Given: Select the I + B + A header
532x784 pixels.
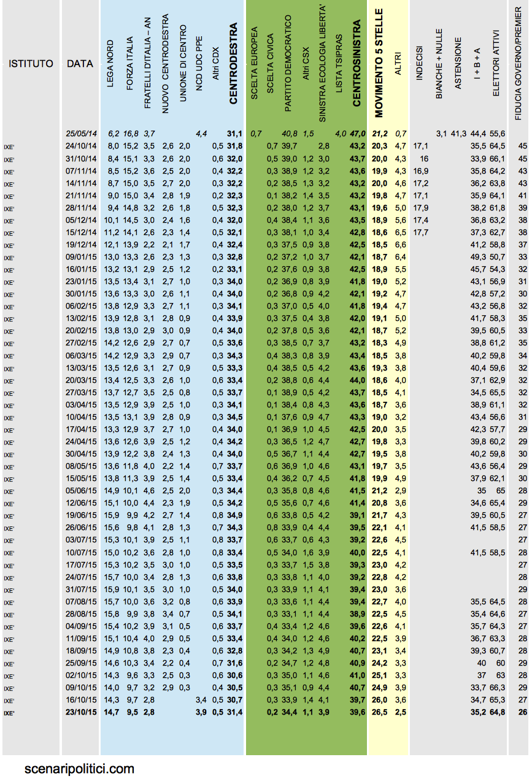Looking at the screenshot, I should (x=478, y=64).
